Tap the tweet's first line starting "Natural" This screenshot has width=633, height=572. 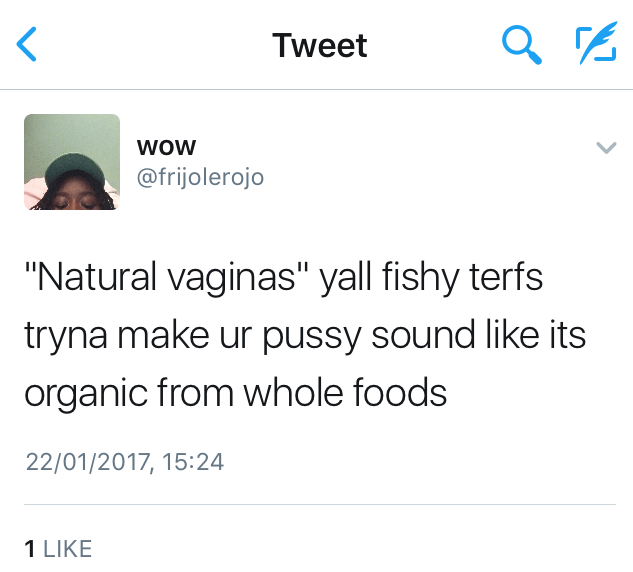(x=284, y=277)
